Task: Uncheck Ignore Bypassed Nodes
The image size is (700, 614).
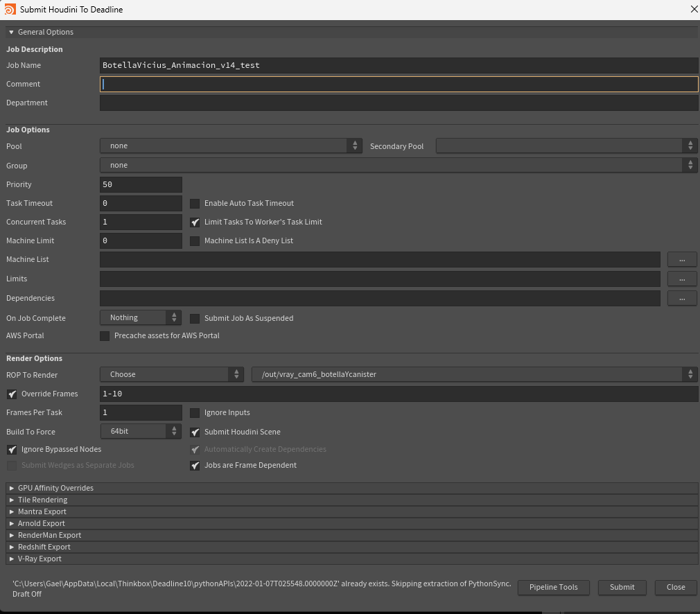Action: tap(12, 450)
